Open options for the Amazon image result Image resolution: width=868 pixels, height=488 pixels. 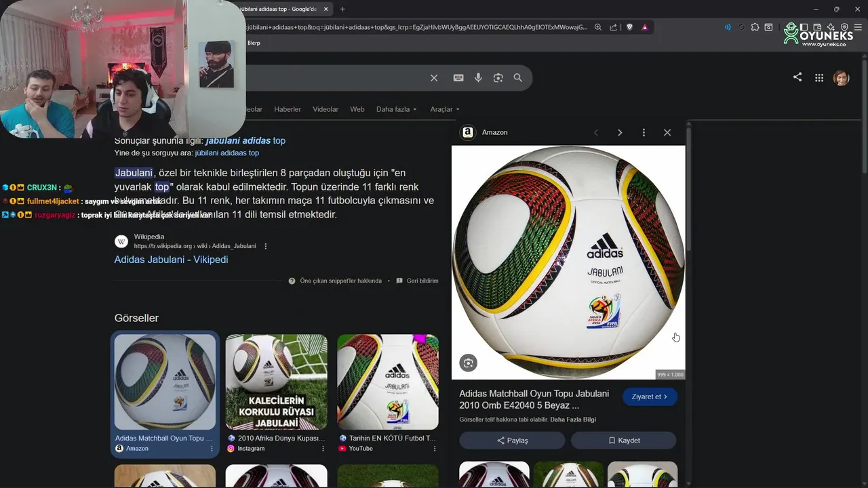pyautogui.click(x=212, y=449)
